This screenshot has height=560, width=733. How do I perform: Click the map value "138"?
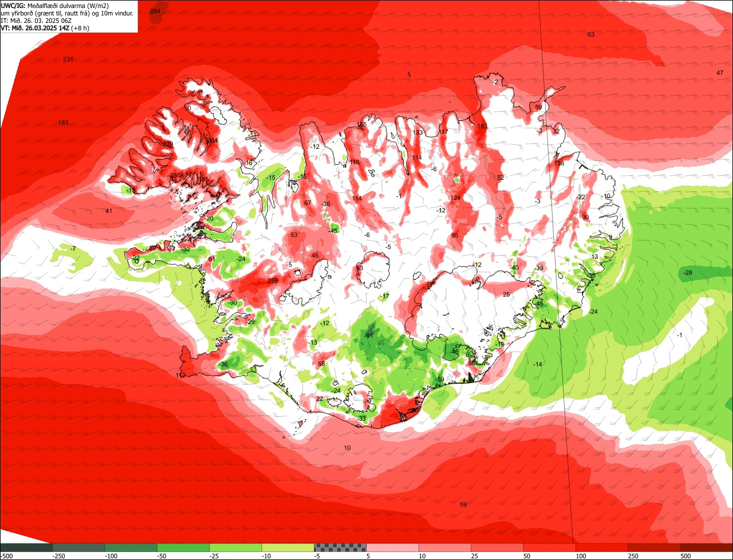click(559, 164)
